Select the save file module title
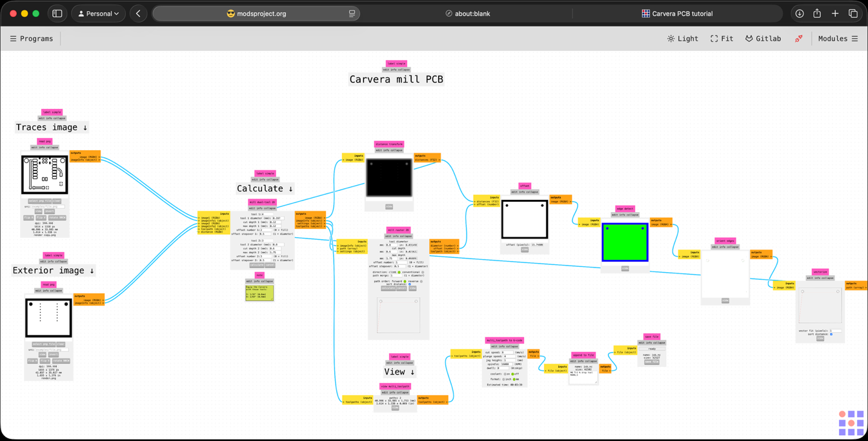The width and height of the screenshot is (868, 441). click(x=652, y=337)
